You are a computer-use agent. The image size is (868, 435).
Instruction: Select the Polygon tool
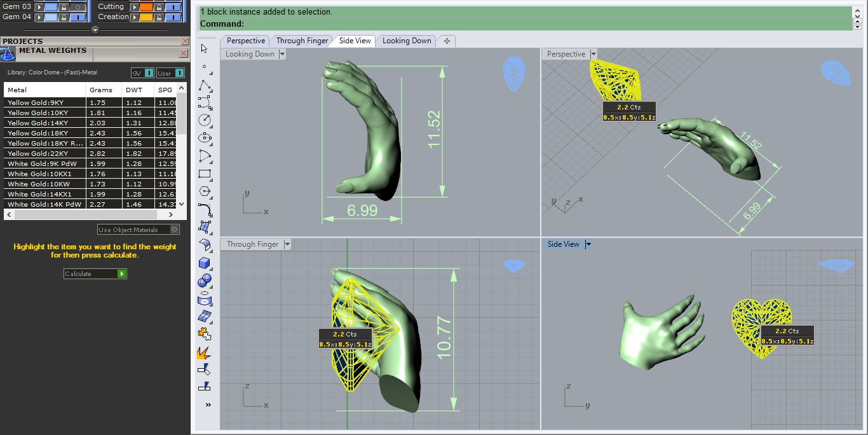pos(204,191)
